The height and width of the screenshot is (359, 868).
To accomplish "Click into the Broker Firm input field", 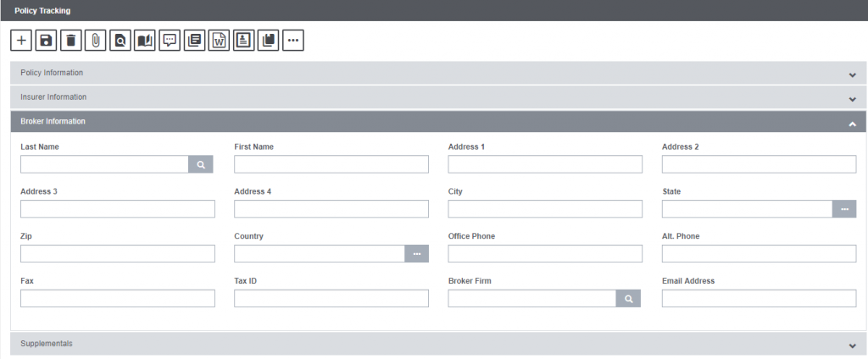I will tap(532, 298).
